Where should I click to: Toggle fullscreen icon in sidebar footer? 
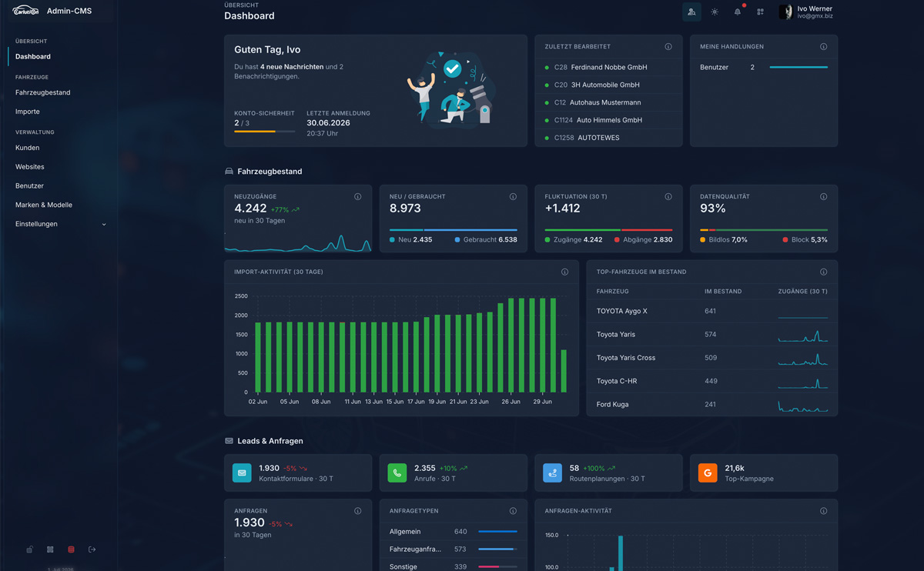click(50, 549)
